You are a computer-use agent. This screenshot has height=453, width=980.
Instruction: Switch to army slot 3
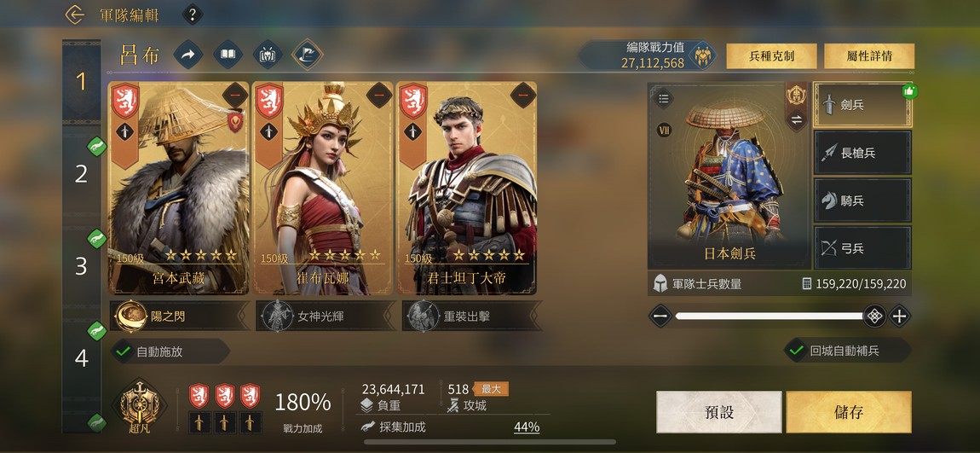click(81, 266)
